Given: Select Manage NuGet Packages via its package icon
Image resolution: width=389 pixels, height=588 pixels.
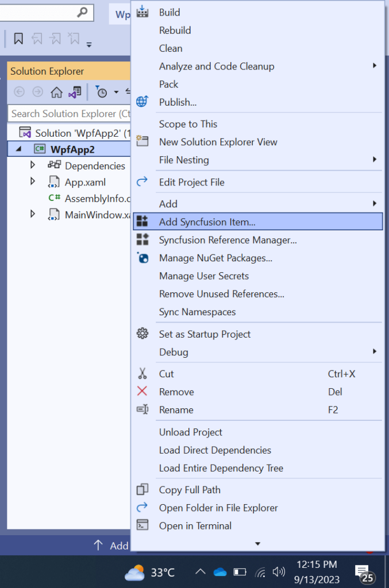Looking at the screenshot, I should [144, 258].
